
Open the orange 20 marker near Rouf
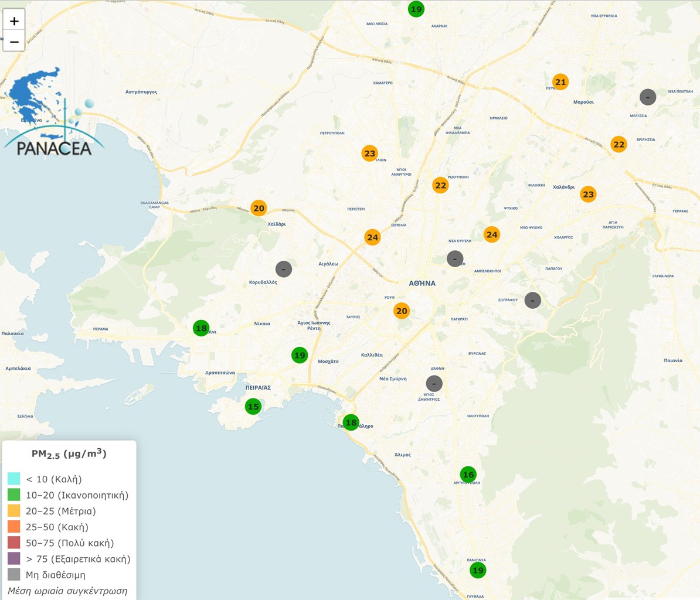402,311
